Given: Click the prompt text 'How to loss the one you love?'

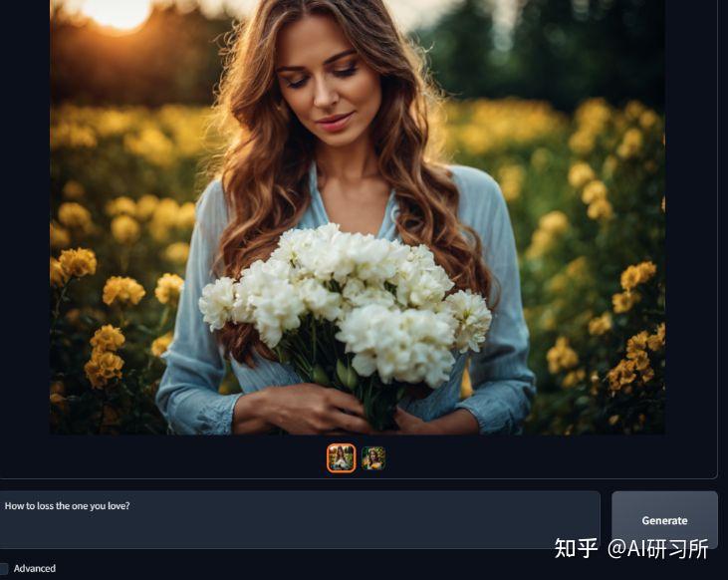Looking at the screenshot, I should 67,505.
